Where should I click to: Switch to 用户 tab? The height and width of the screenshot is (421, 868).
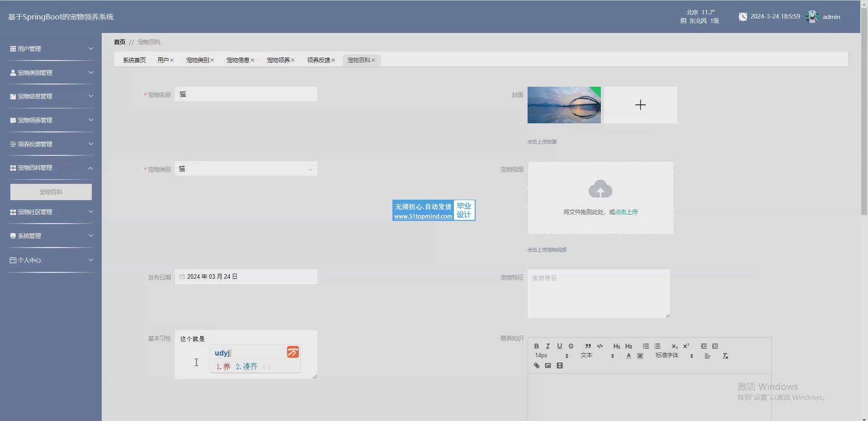pyautogui.click(x=163, y=60)
